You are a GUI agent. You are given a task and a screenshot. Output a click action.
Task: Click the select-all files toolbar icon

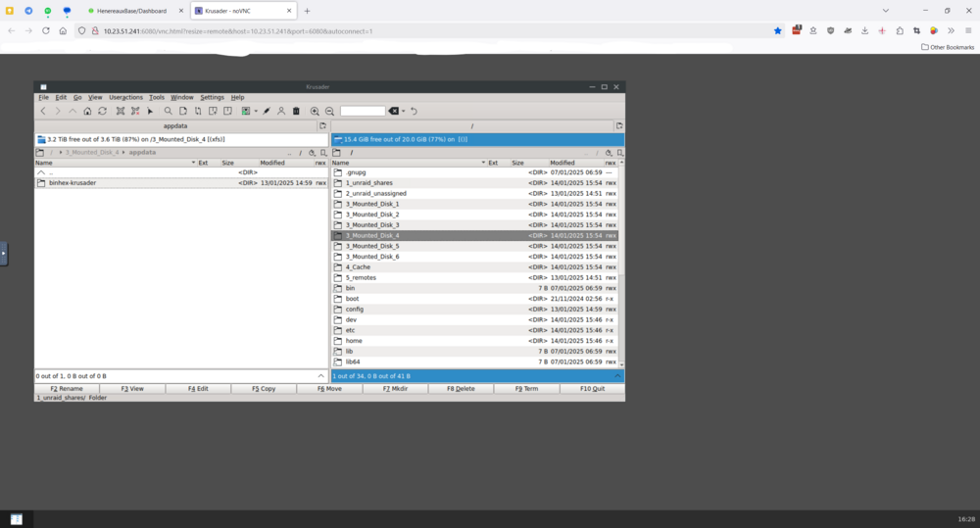pyautogui.click(x=120, y=112)
